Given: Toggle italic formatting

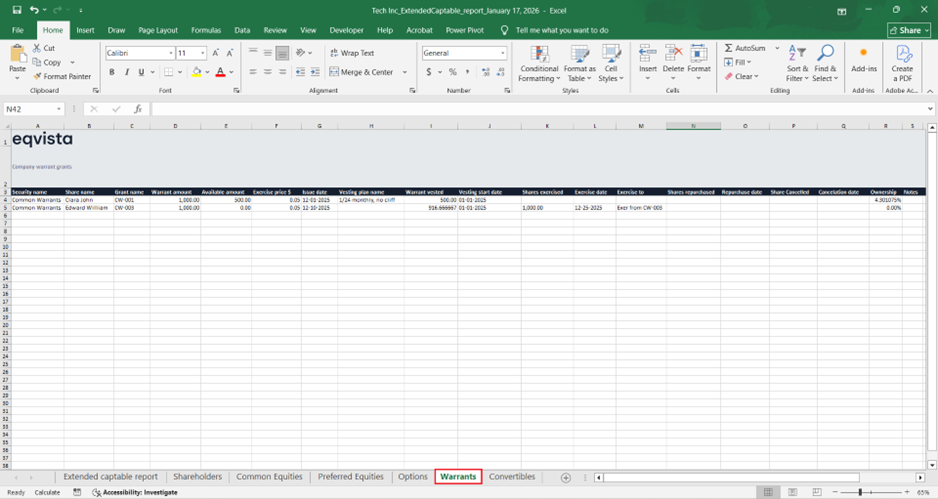Looking at the screenshot, I should 126,72.
